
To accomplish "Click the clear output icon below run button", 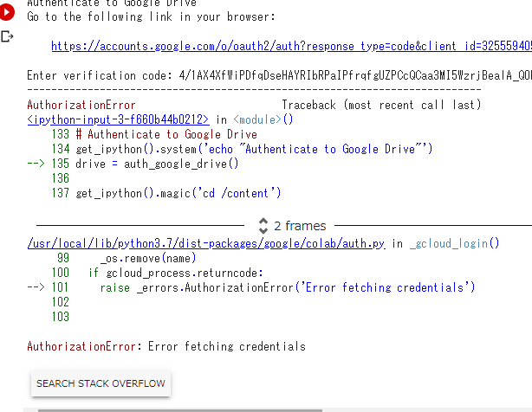I will click(x=7, y=36).
